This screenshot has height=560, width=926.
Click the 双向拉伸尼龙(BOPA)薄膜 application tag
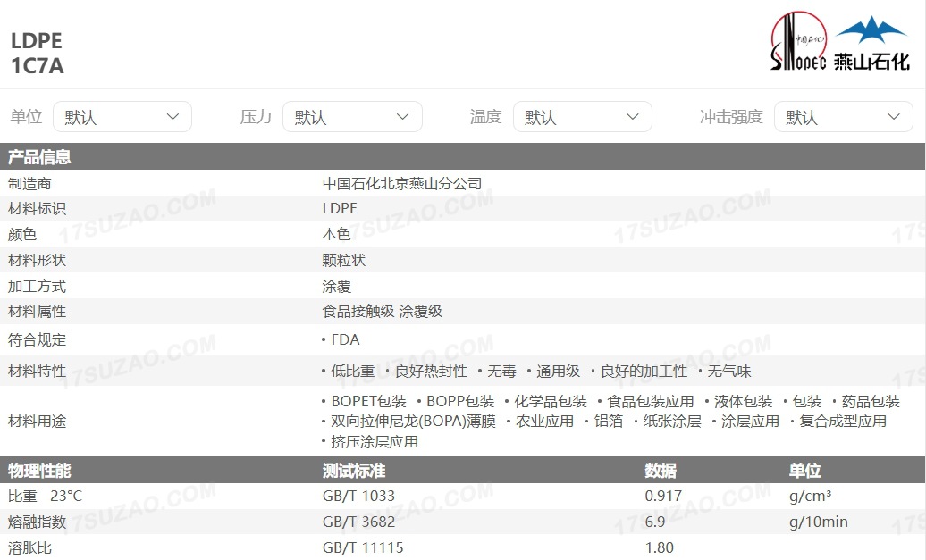[413, 422]
